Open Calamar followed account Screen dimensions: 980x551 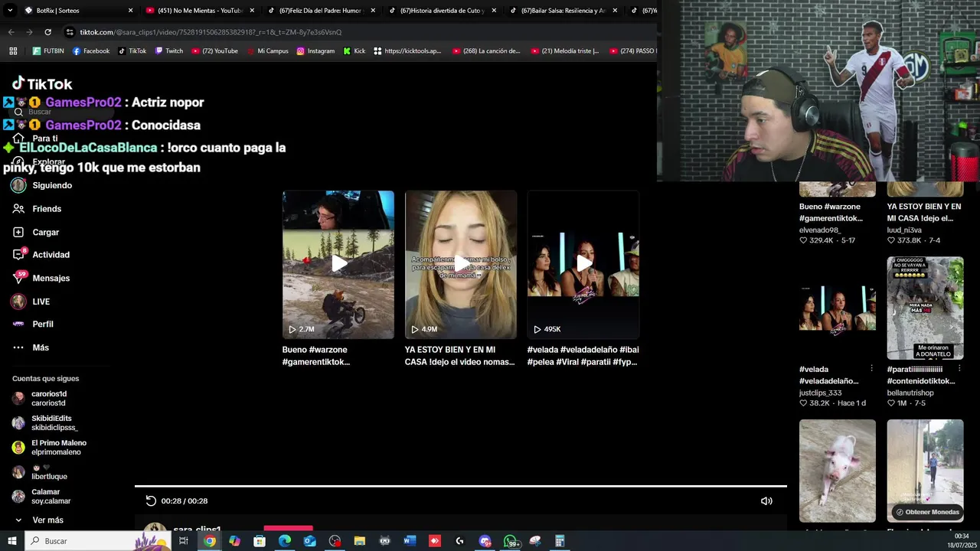click(41, 497)
